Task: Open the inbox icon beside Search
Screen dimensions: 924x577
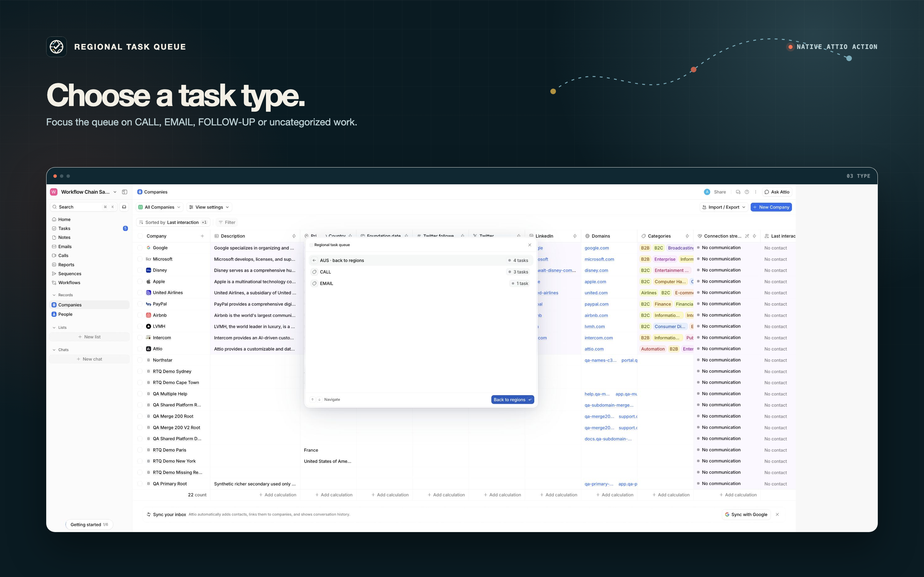Action: click(x=124, y=207)
